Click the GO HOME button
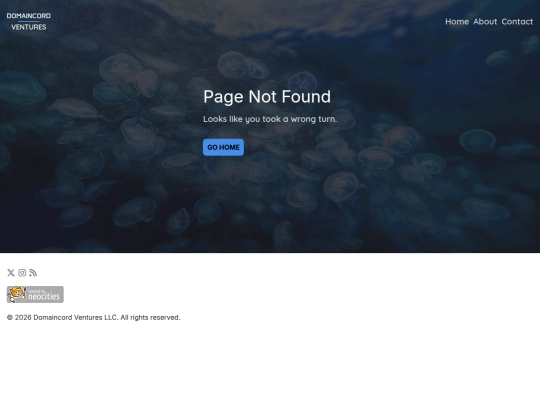 223,147
